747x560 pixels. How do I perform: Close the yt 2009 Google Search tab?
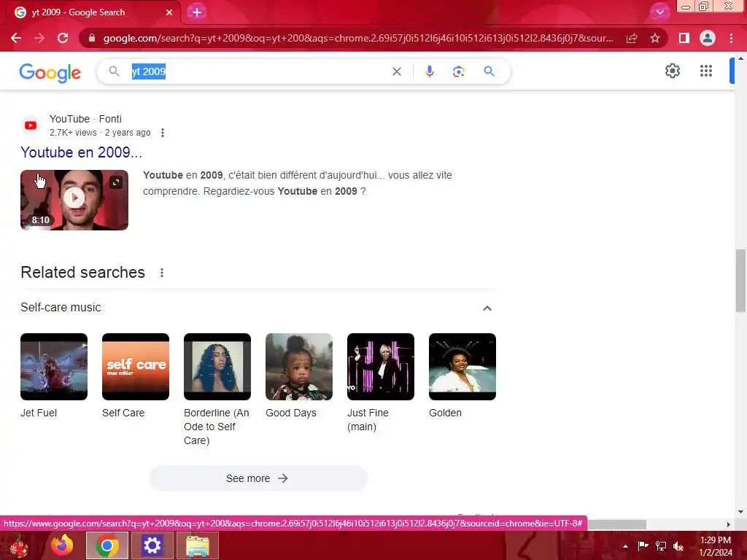(x=169, y=12)
